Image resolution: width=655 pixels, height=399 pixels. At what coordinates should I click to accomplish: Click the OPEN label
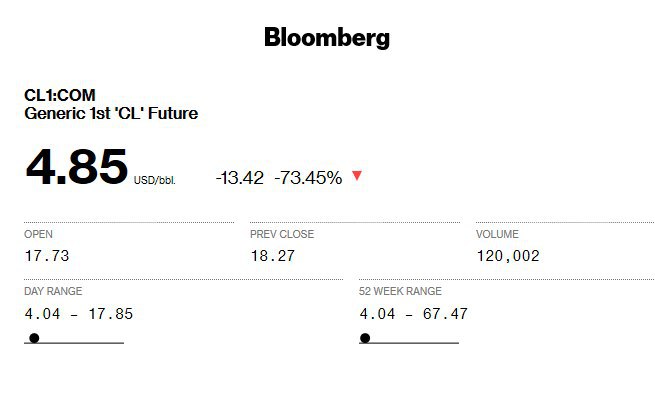pos(38,234)
